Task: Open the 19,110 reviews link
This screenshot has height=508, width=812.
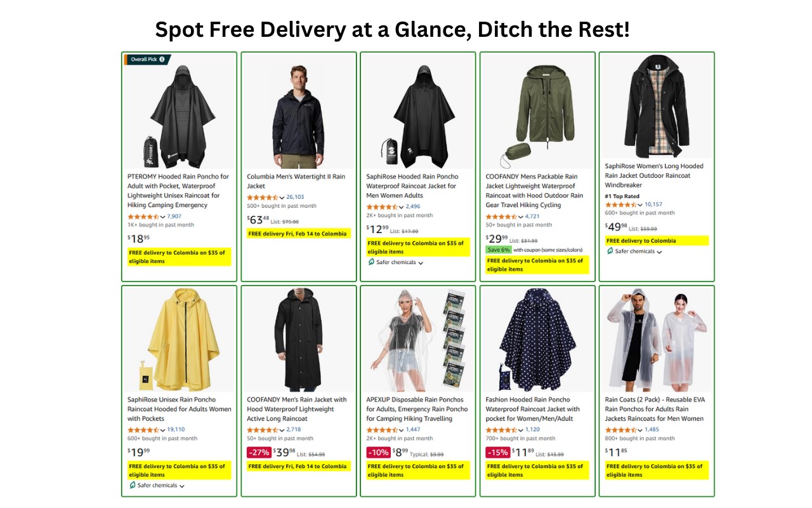Action: [x=176, y=429]
